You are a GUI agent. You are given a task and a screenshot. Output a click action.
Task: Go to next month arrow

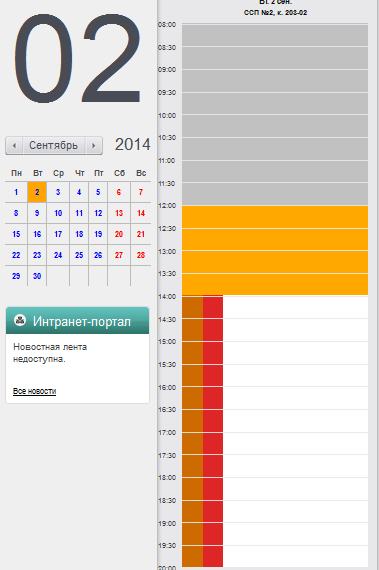pyautogui.click(x=94, y=146)
